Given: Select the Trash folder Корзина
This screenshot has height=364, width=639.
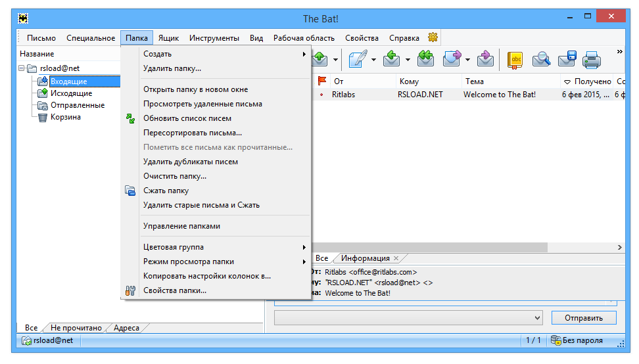Looking at the screenshot, I should coord(66,117).
